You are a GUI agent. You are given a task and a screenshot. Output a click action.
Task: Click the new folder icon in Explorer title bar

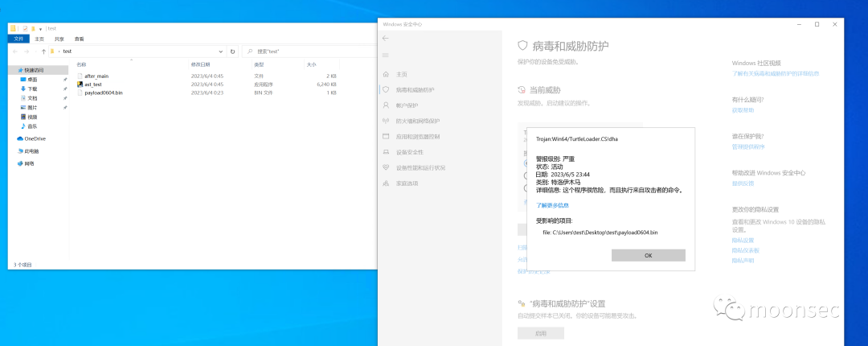pos(33,28)
